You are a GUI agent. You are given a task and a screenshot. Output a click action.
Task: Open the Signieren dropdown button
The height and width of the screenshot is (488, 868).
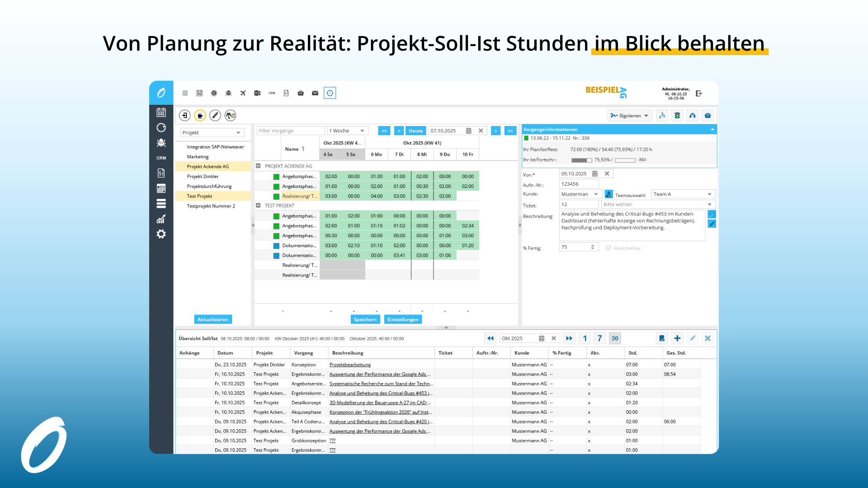point(629,116)
